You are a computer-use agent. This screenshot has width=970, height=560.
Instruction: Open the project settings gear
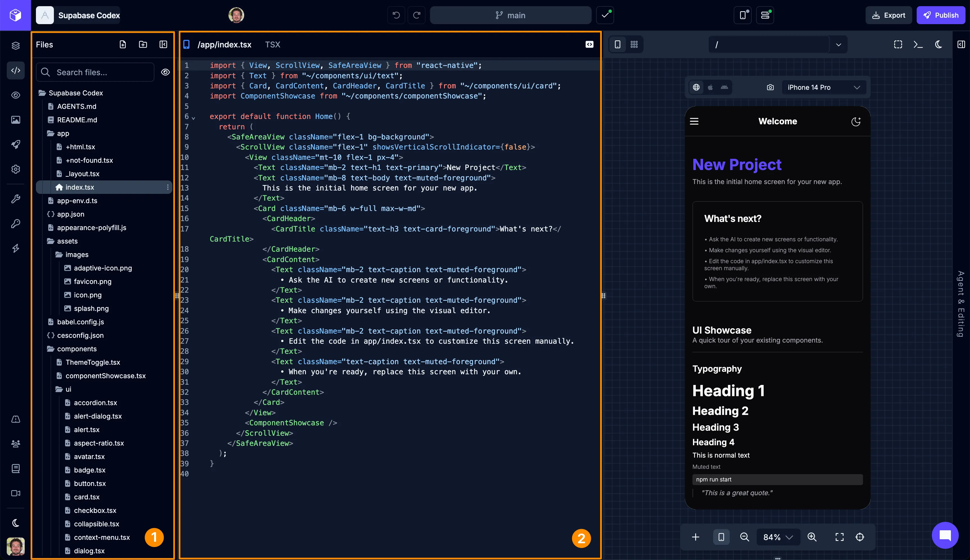tap(15, 169)
